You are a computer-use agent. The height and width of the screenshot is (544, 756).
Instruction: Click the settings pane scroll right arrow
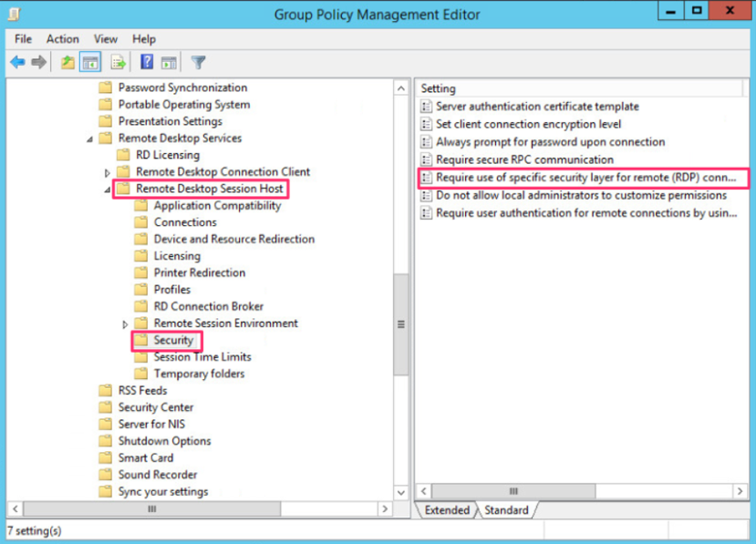click(x=740, y=491)
